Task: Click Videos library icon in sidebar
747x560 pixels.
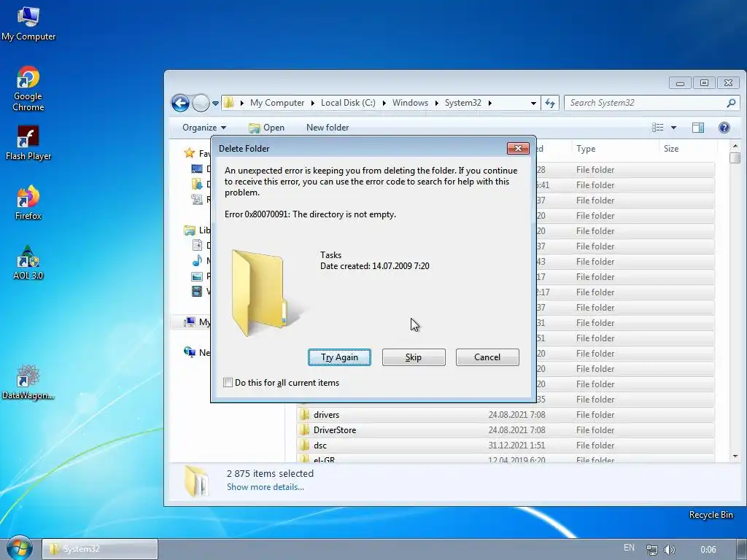Action: click(197, 291)
